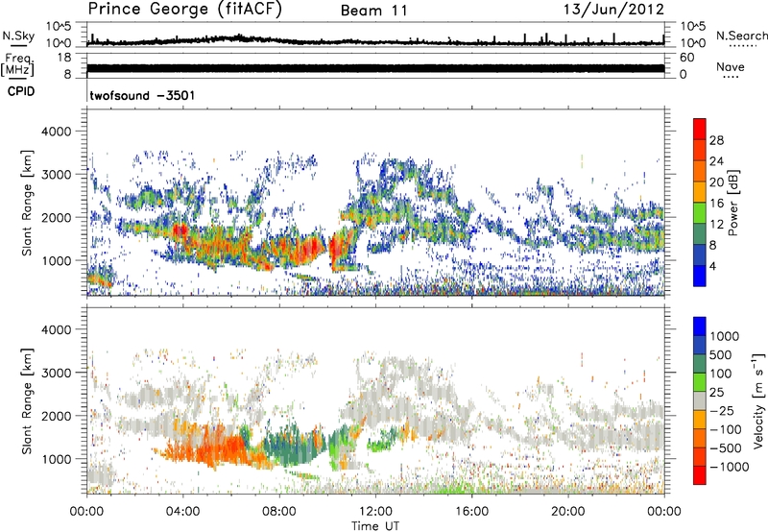
Task: Click the "-25" value on Velocity scale
Action: [722, 410]
